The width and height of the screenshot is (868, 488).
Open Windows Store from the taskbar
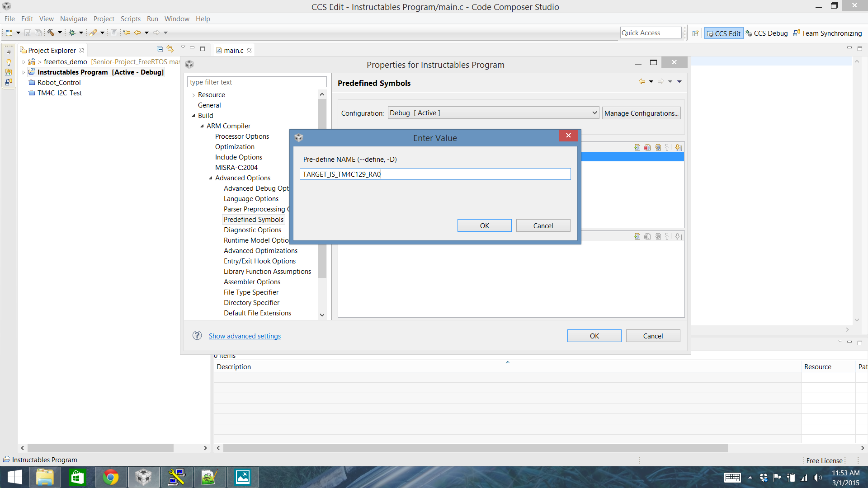tap(78, 477)
